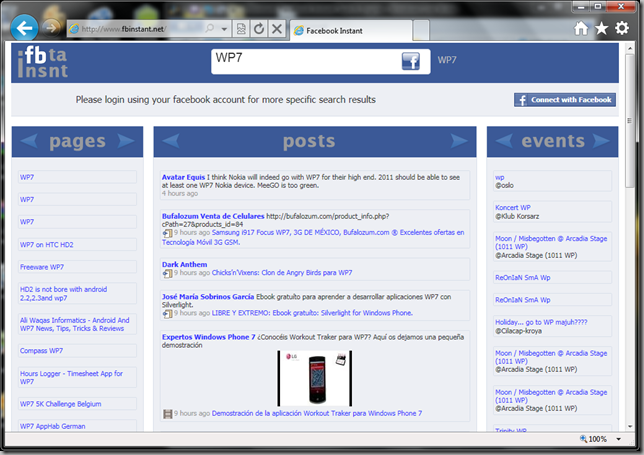Open 'Holiday... go to WP majuh' event
This screenshot has height=455, width=644.
pos(541,322)
